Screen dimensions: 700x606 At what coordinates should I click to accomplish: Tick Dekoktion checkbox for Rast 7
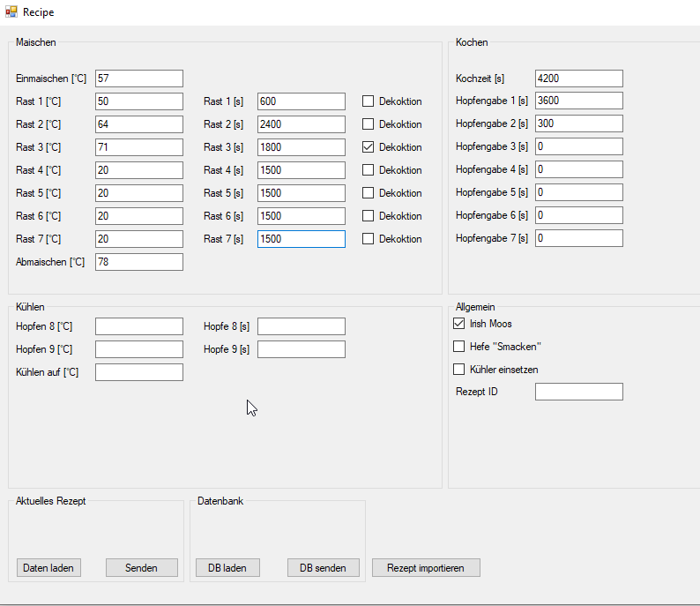(369, 239)
